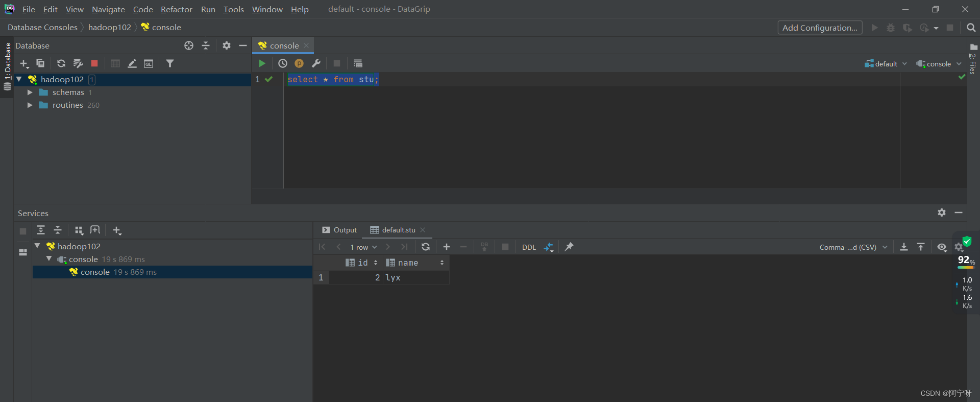Viewport: 980px width, 402px height.
Task: Toggle transaction mode P icon
Action: pos(299,63)
